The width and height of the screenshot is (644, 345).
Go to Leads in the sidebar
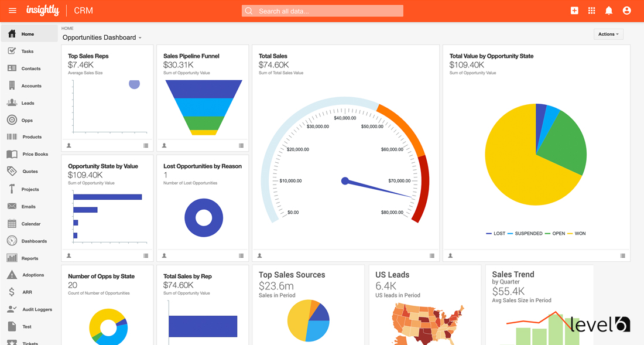click(28, 103)
